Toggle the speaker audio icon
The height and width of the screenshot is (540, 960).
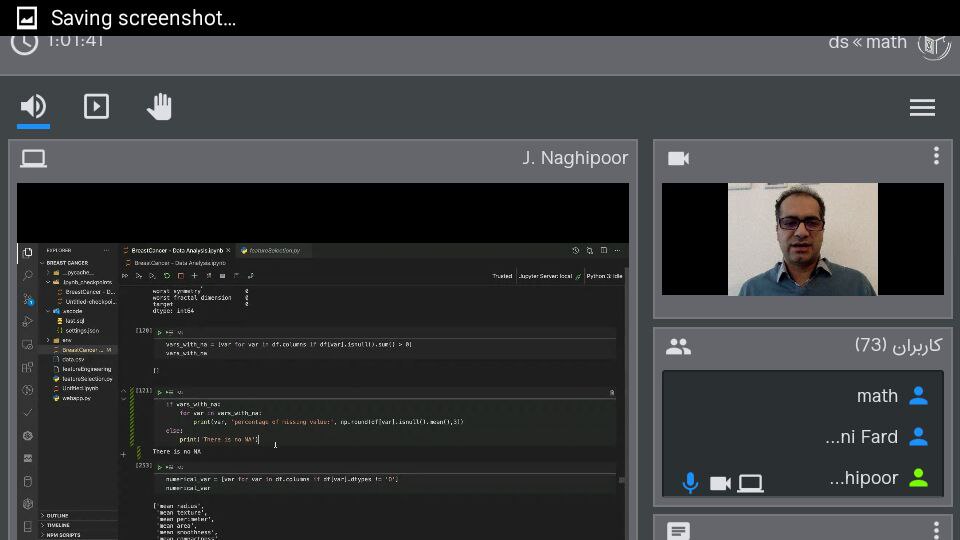click(33, 107)
